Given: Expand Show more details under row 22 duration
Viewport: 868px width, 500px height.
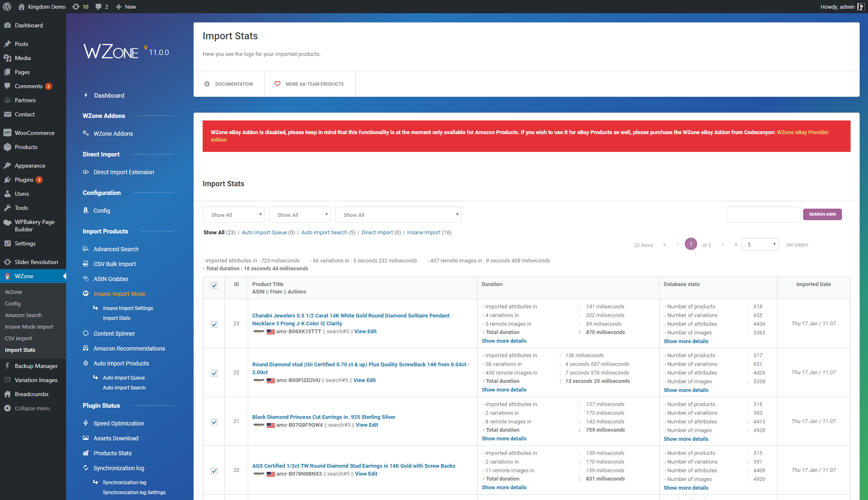Looking at the screenshot, I should (504, 390).
